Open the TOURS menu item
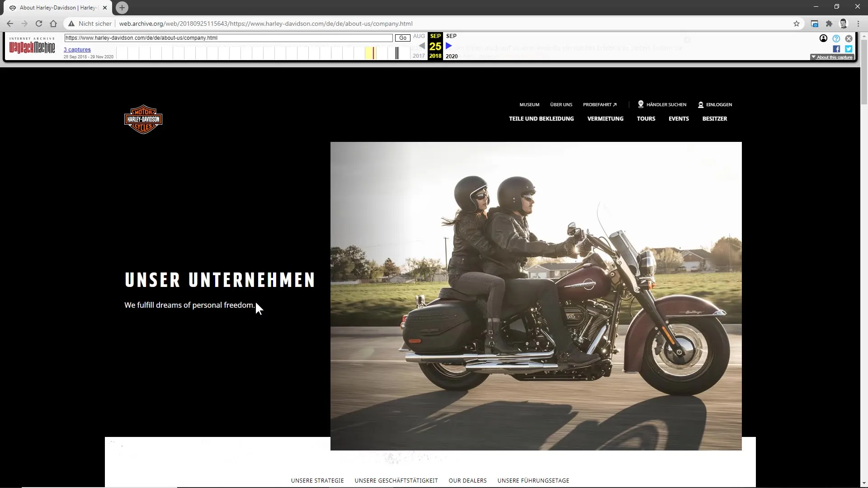 [646, 118]
